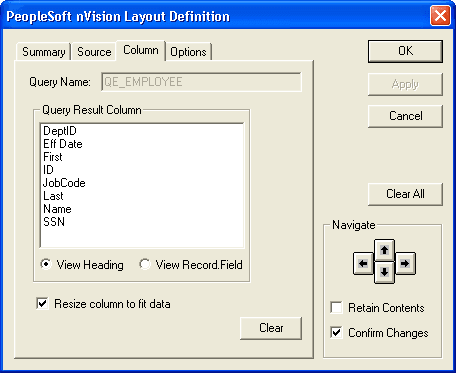This screenshot has height=373, width=456.
Task: Select Name in the result column list
Action: click(142, 209)
